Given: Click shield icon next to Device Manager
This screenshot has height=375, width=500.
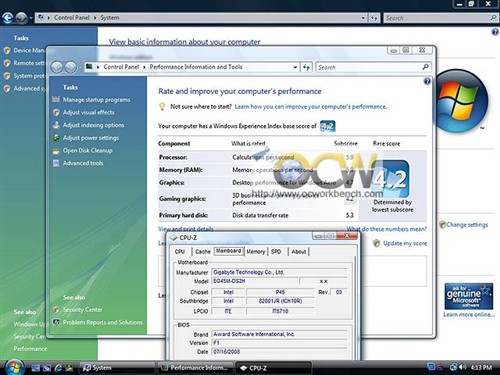Looking at the screenshot, I should [7, 51].
